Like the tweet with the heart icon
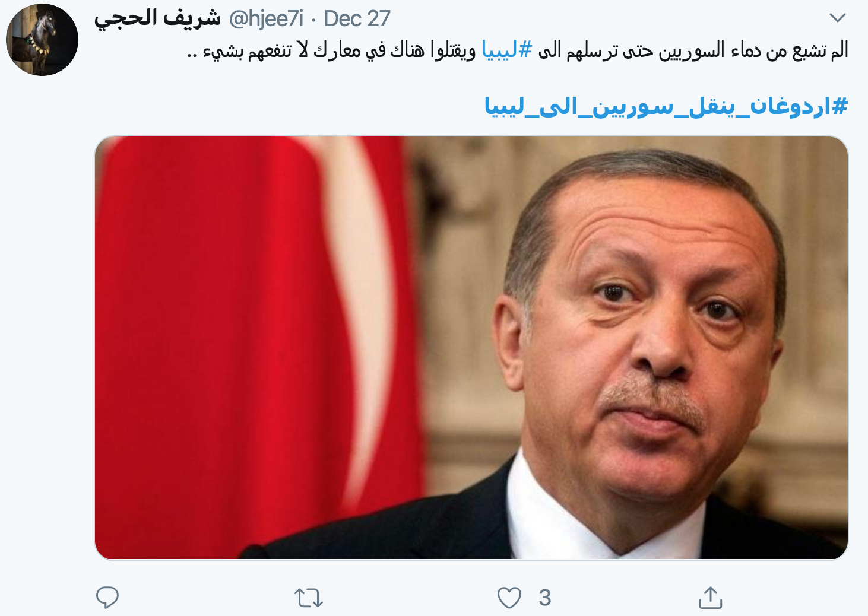The height and width of the screenshot is (616, 868). [x=509, y=598]
